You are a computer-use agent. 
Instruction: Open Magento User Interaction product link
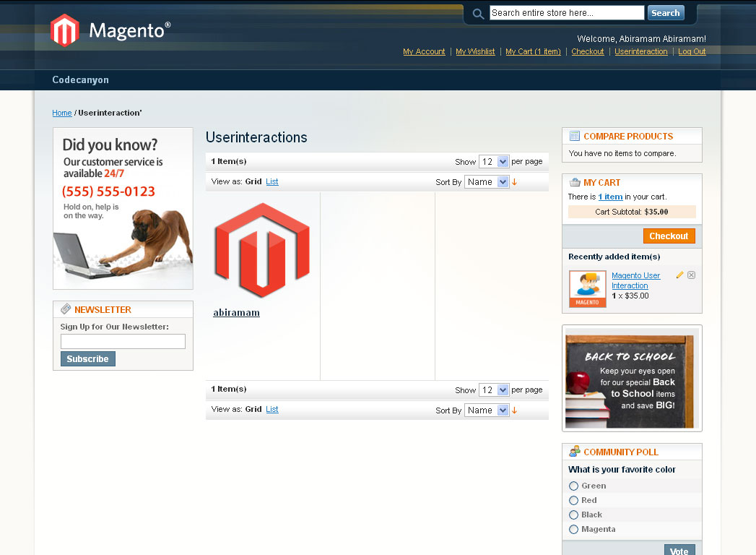[x=635, y=280]
